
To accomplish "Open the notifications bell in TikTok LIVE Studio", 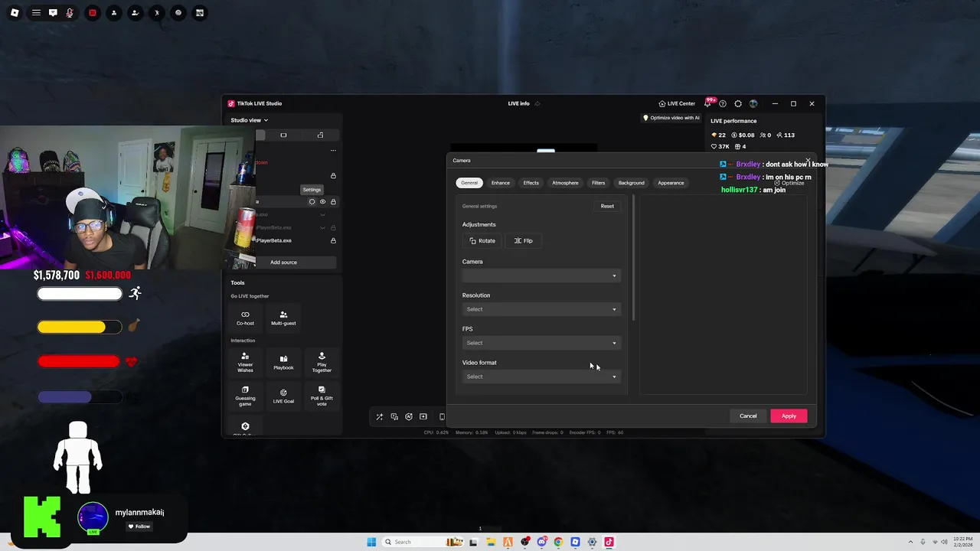I will click(707, 103).
